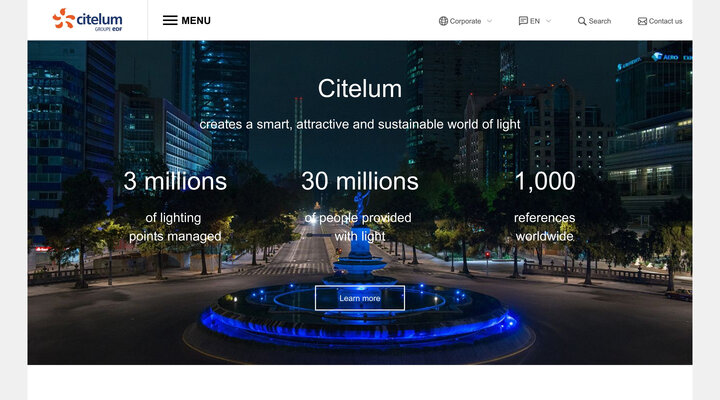Click the envelope contact icon
This screenshot has height=400, width=720.
click(642, 21)
